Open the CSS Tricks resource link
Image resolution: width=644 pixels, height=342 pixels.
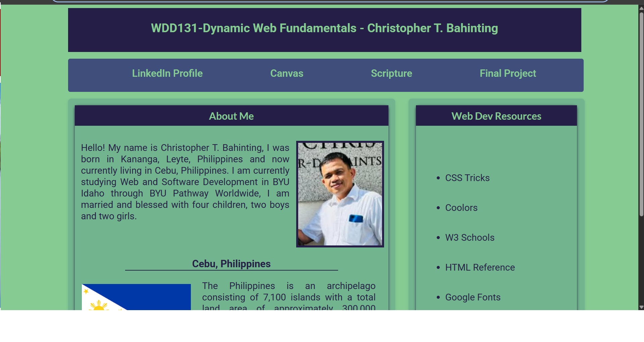pyautogui.click(x=467, y=178)
